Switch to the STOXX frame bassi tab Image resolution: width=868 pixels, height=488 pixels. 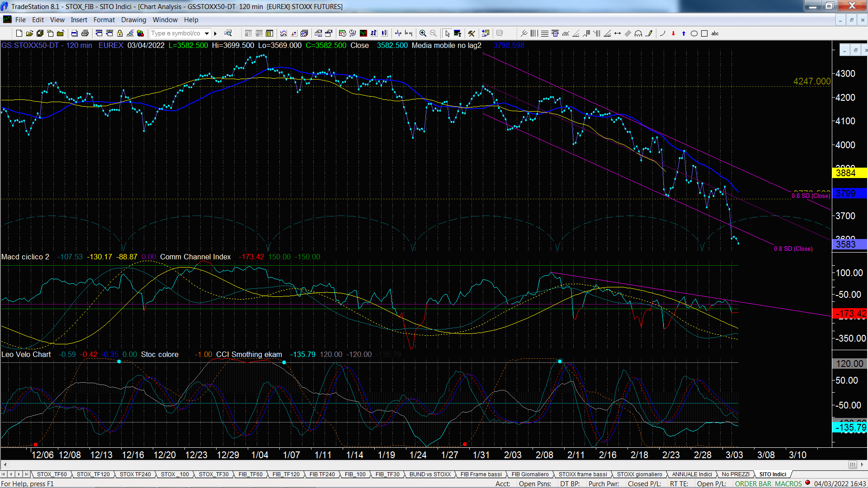pos(583,474)
